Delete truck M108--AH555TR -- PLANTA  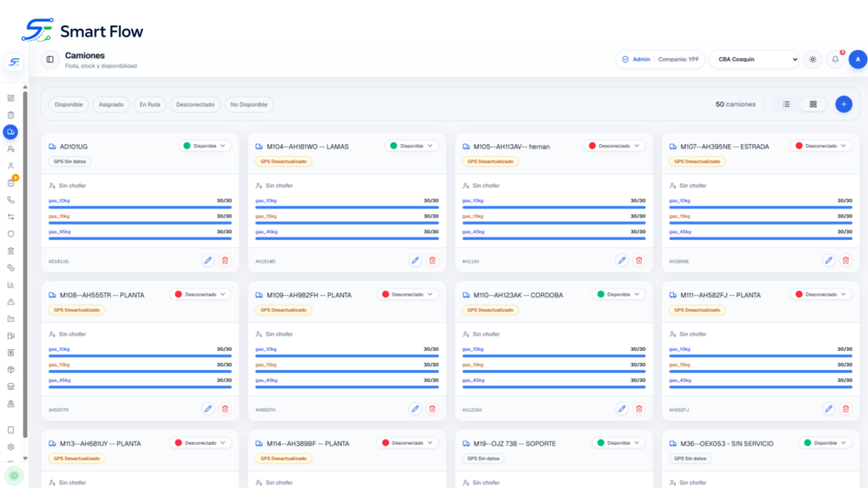pyautogui.click(x=225, y=409)
